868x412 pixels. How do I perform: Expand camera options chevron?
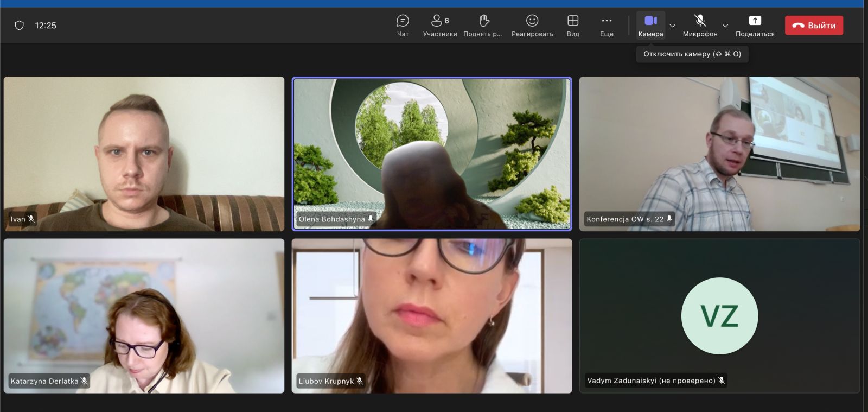673,26
